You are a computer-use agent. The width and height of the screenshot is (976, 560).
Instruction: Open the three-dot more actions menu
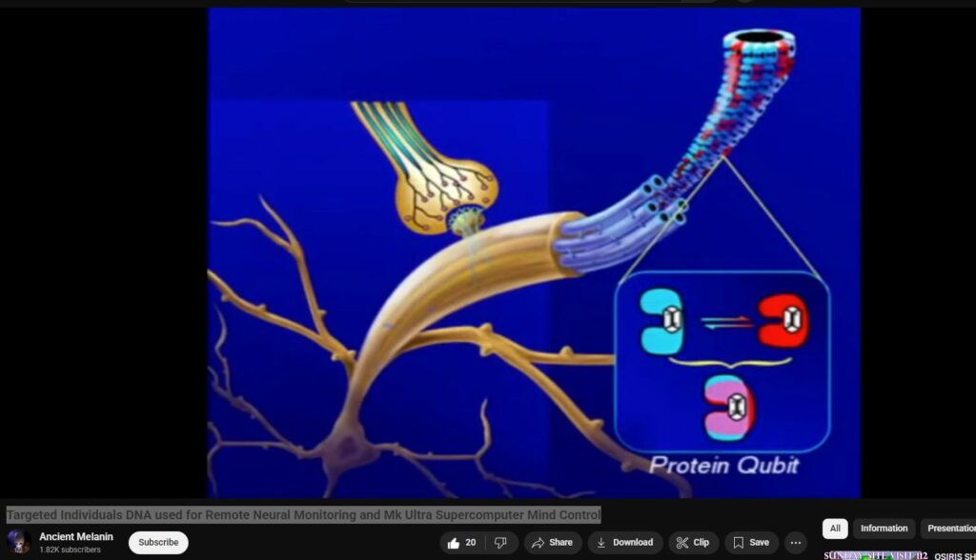(x=796, y=543)
